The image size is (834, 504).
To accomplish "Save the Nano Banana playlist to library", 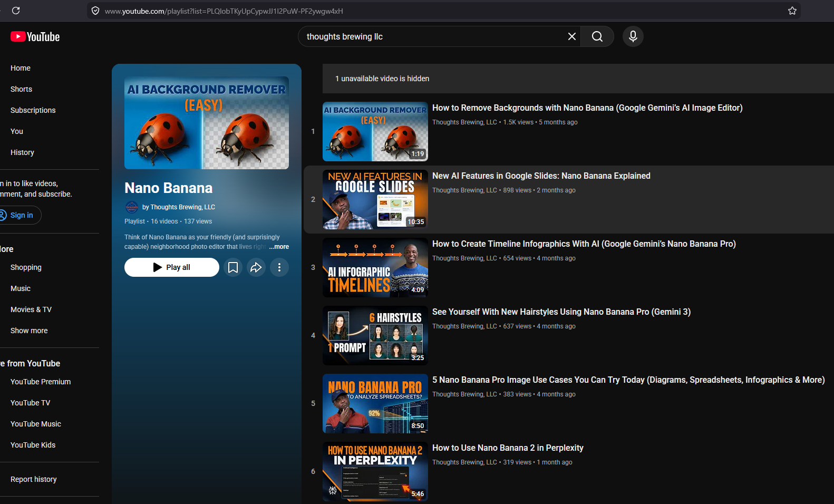I will click(x=233, y=267).
